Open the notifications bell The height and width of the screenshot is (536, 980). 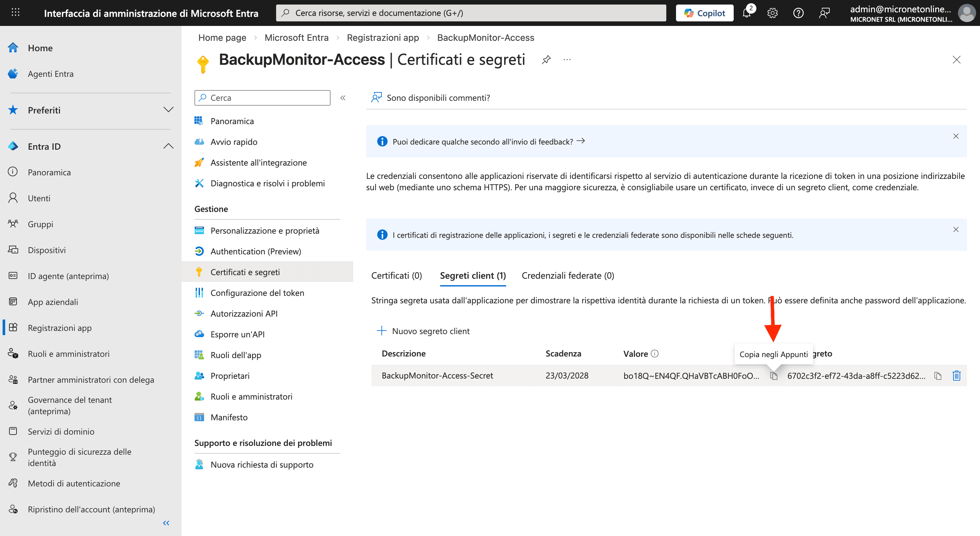[x=747, y=13]
